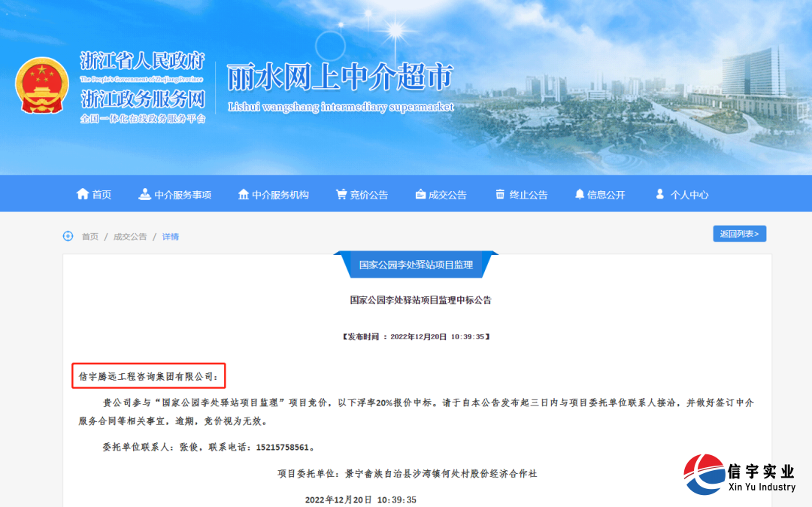Click the price-tag icon beside 竞价公告

click(x=340, y=193)
